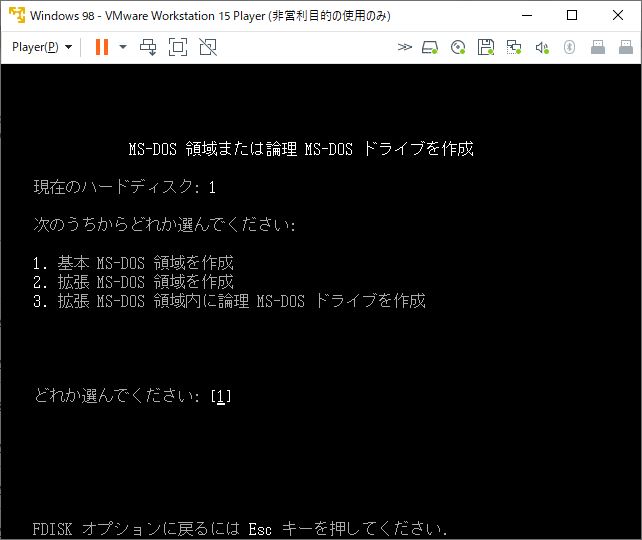Click the Bluetooth device icon
This screenshot has width=642, height=540.
click(x=569, y=47)
